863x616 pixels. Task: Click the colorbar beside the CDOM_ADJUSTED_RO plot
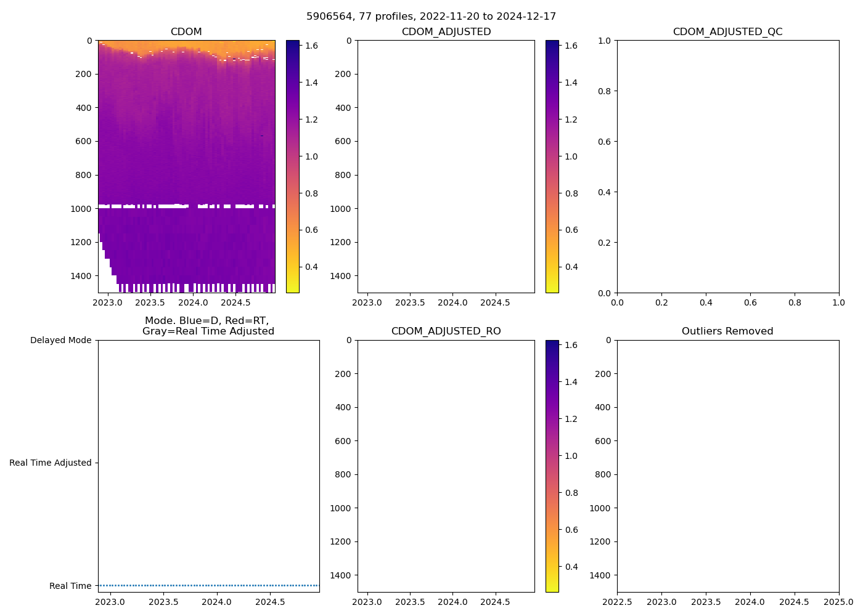(x=552, y=466)
